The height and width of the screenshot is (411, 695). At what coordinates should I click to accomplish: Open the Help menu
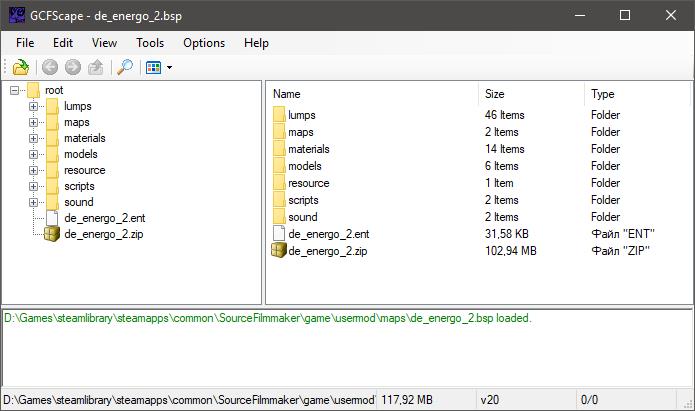click(256, 43)
